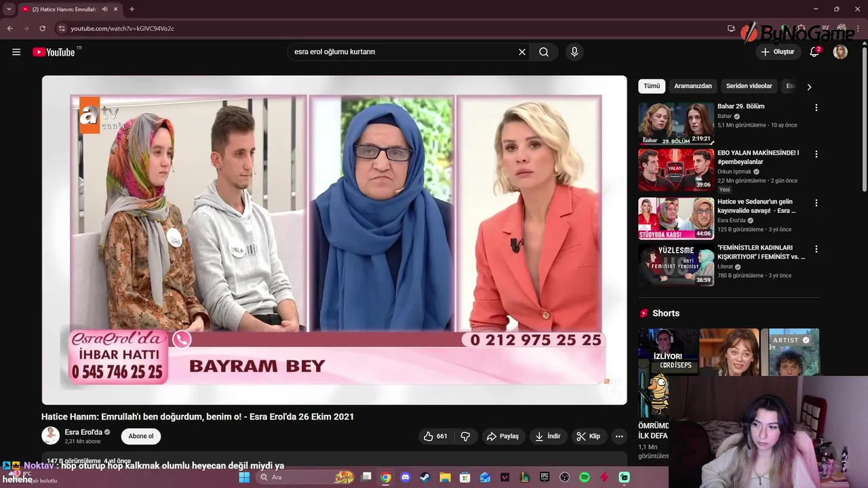Open the ARTIST short thumbnail
This screenshot has width=868, height=488.
[790, 352]
